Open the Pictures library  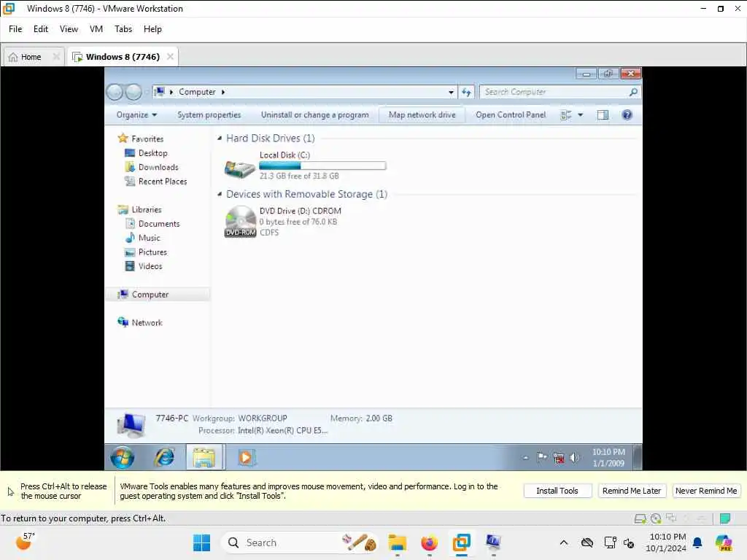point(152,252)
